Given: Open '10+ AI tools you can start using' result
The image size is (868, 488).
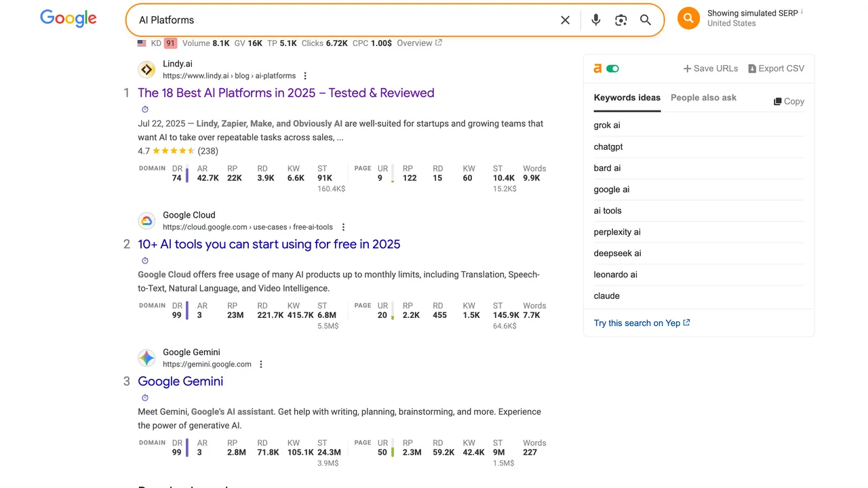Looking at the screenshot, I should (x=269, y=244).
